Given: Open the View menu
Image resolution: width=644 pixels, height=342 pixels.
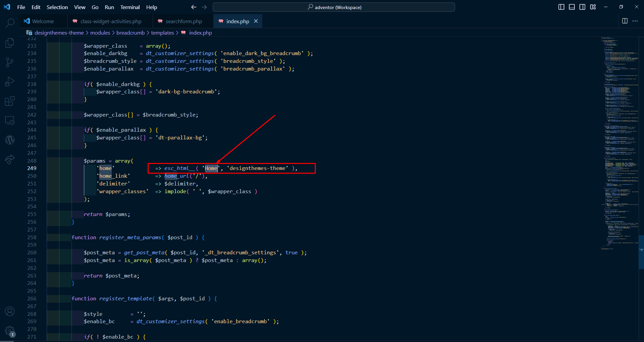Looking at the screenshot, I should pyautogui.click(x=80, y=7).
